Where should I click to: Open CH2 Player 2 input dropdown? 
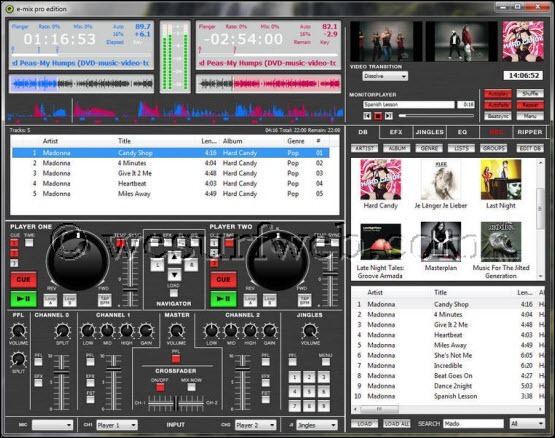point(256,425)
